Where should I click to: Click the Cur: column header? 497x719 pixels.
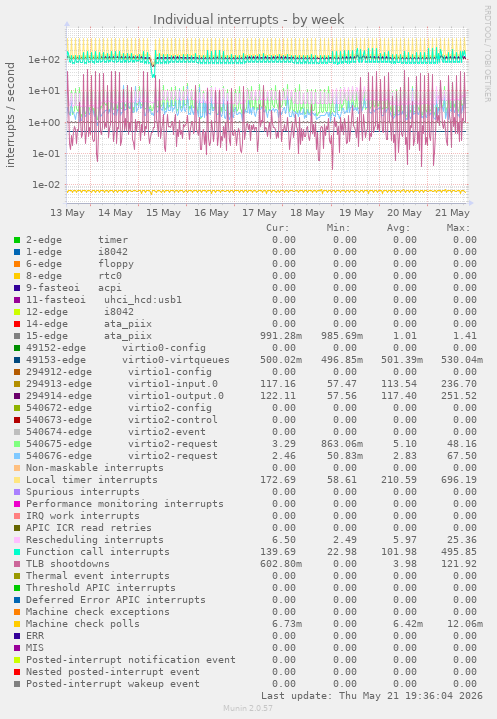tap(277, 228)
